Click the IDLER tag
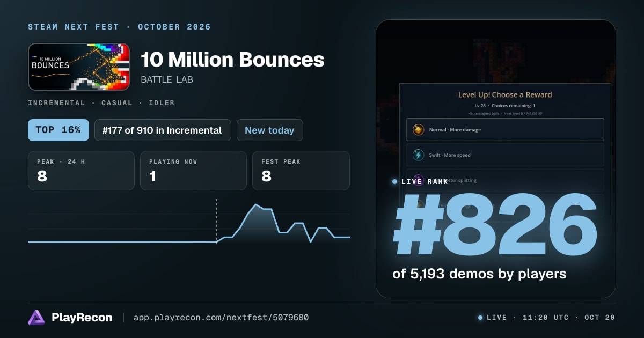 [163, 102]
